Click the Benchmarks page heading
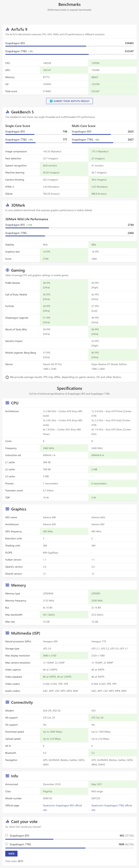This screenshot has height=868, width=139. (69, 4)
